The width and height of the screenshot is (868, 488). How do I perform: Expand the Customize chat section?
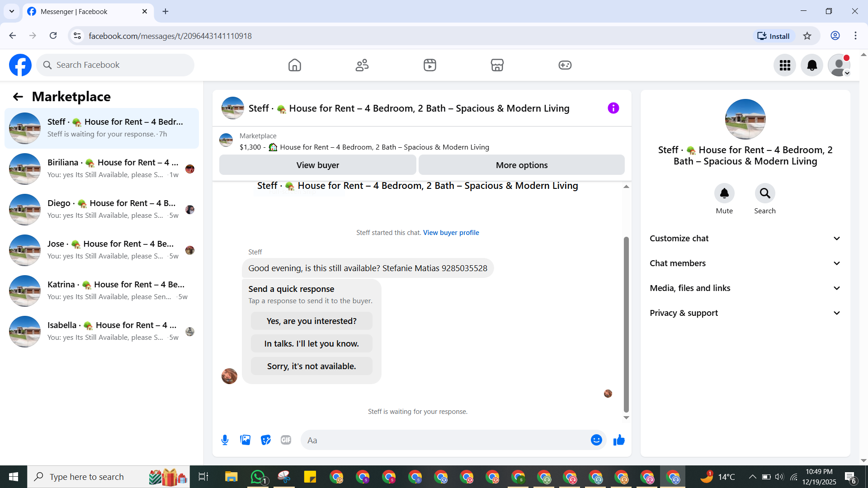click(x=745, y=238)
